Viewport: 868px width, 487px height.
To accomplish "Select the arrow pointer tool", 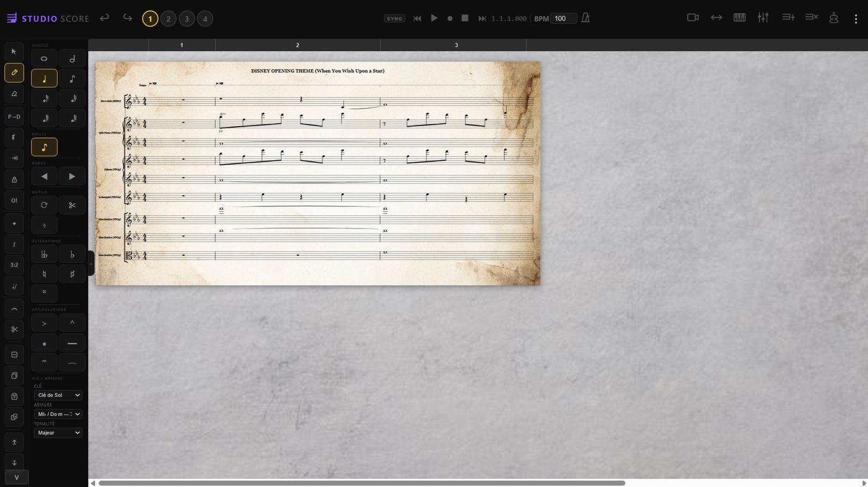I will [14, 52].
